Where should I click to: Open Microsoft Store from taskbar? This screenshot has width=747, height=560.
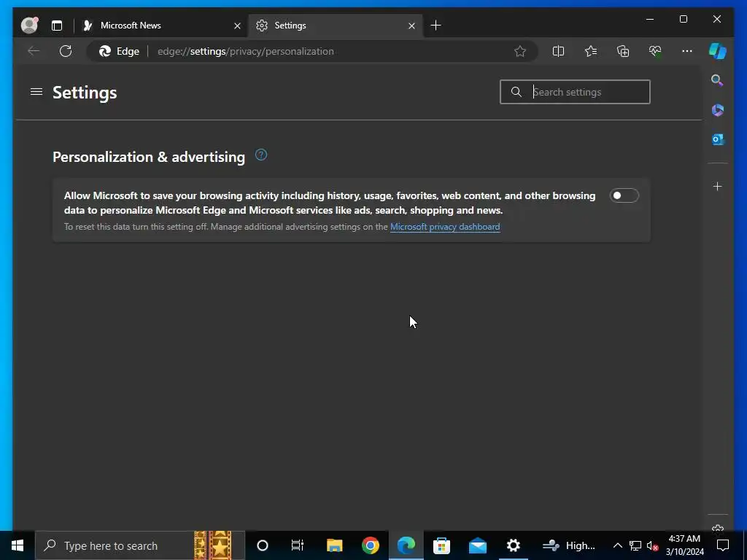pos(441,545)
